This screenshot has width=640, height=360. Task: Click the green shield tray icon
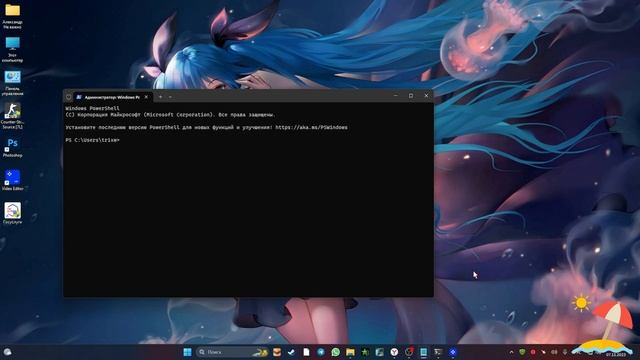click(x=522, y=352)
